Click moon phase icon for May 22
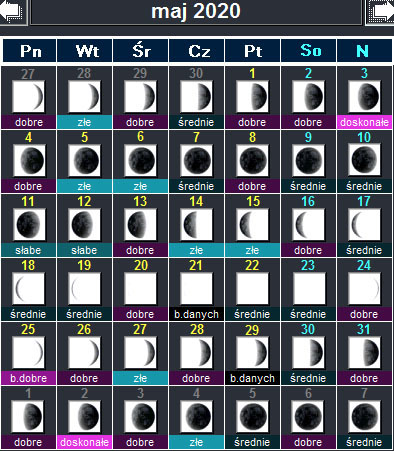The width and height of the screenshot is (394, 451). click(x=252, y=288)
